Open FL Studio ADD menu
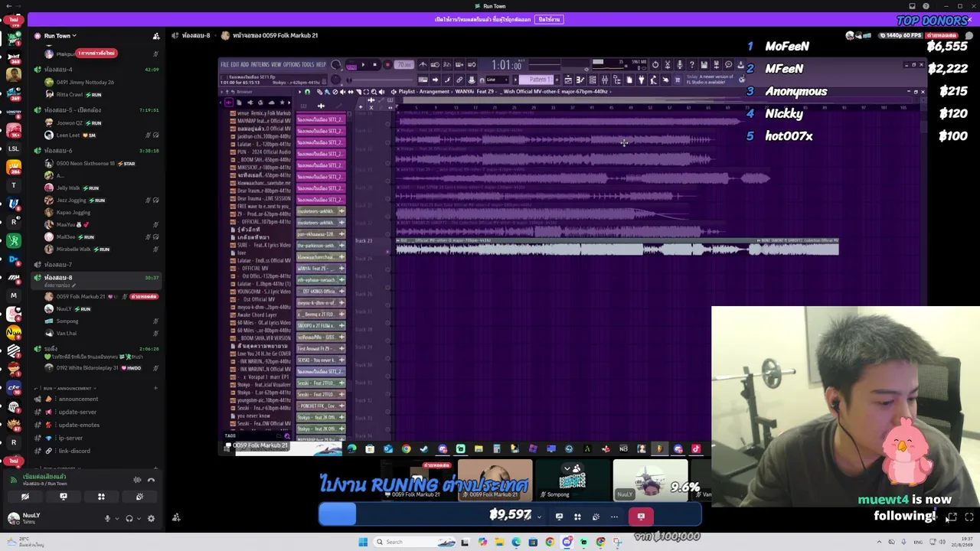The height and width of the screenshot is (551, 980). point(244,64)
